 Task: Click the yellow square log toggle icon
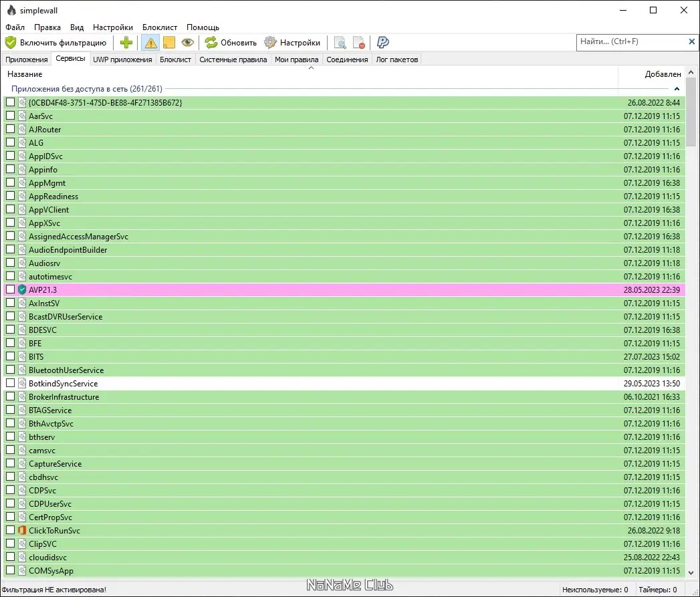(x=169, y=43)
